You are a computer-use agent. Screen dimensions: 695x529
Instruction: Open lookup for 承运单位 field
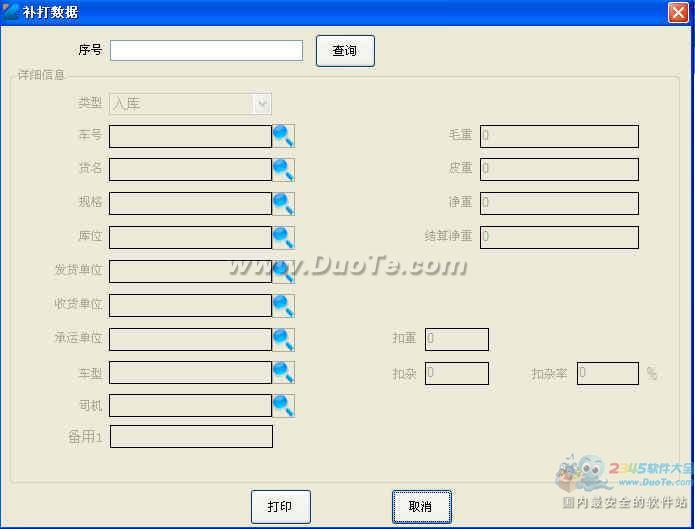coord(283,340)
